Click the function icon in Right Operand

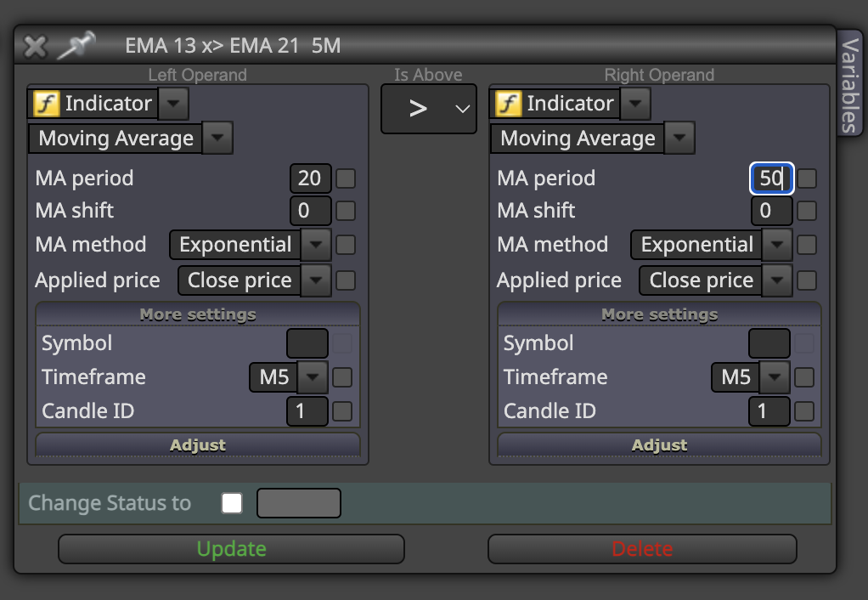click(x=508, y=104)
